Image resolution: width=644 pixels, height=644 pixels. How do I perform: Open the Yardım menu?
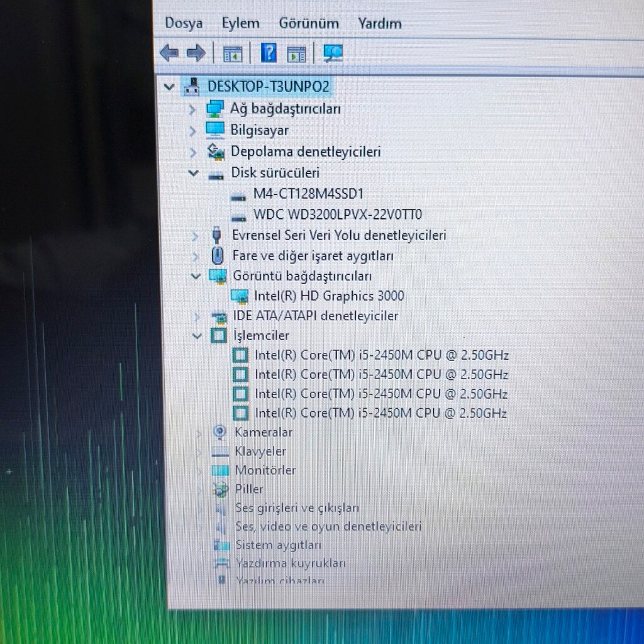pyautogui.click(x=379, y=23)
